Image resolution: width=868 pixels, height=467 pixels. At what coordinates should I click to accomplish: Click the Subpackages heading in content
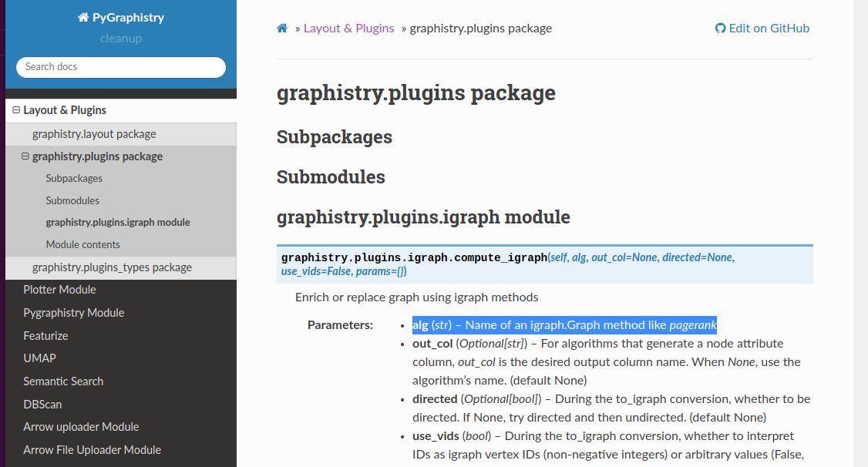click(335, 136)
